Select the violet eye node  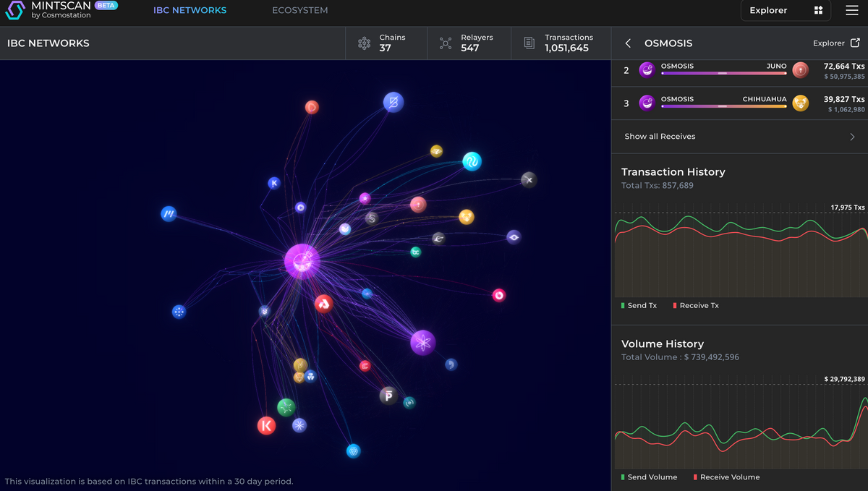(514, 236)
